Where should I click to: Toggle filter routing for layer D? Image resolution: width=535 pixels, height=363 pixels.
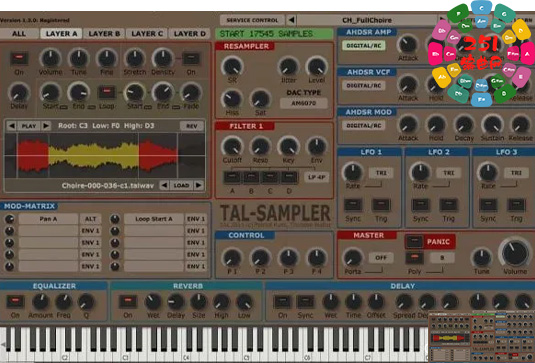tap(289, 177)
